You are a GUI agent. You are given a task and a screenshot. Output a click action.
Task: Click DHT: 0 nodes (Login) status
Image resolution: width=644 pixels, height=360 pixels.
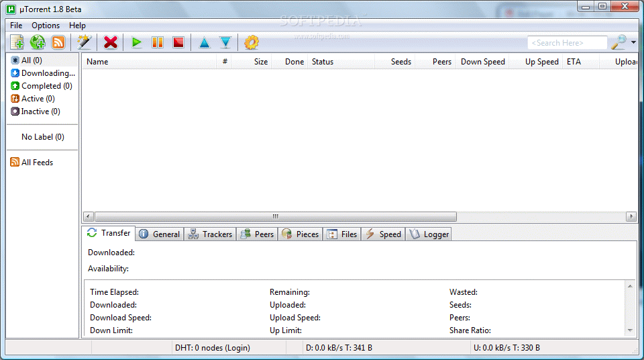(213, 348)
